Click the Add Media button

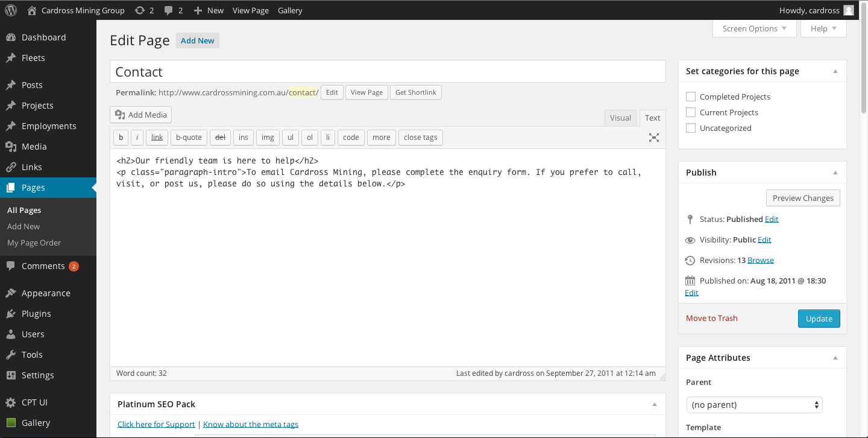click(140, 115)
